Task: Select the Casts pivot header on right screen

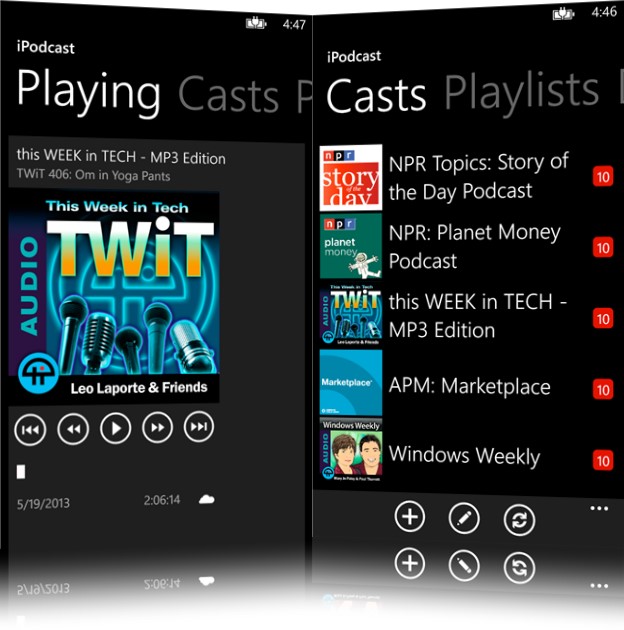Action: [376, 95]
